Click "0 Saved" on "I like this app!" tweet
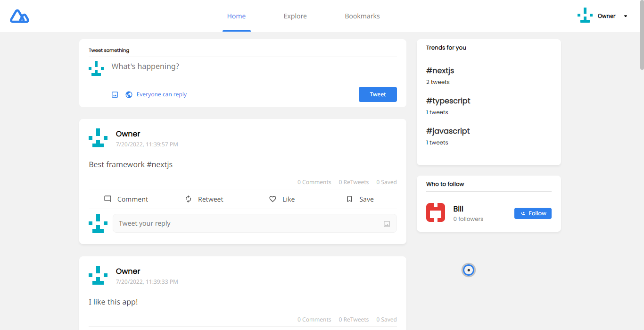The height and width of the screenshot is (330, 644). click(386, 320)
